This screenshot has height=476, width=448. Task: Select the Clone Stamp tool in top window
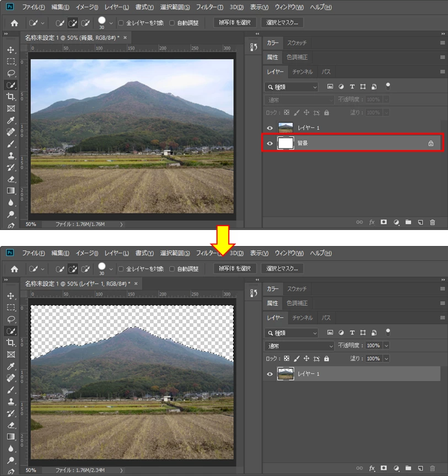click(x=11, y=156)
